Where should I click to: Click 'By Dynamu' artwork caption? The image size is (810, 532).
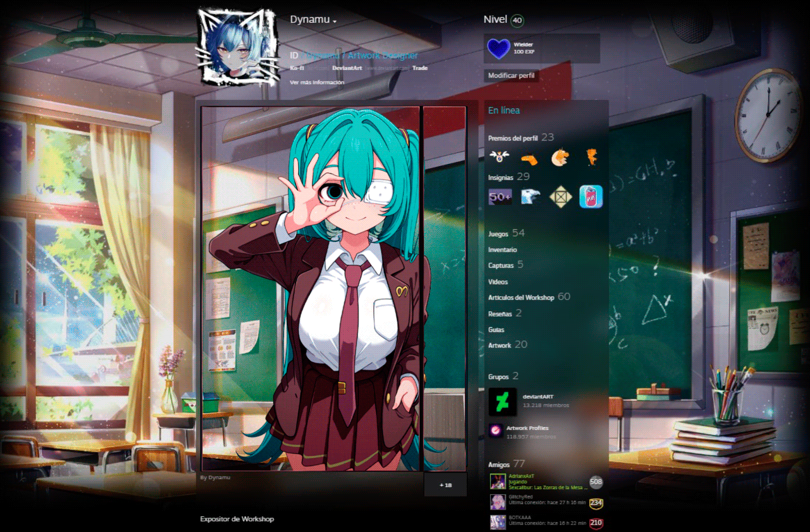click(215, 478)
